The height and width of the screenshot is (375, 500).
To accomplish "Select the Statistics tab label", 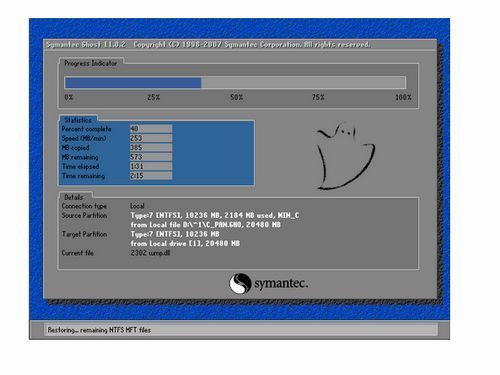I will click(78, 120).
